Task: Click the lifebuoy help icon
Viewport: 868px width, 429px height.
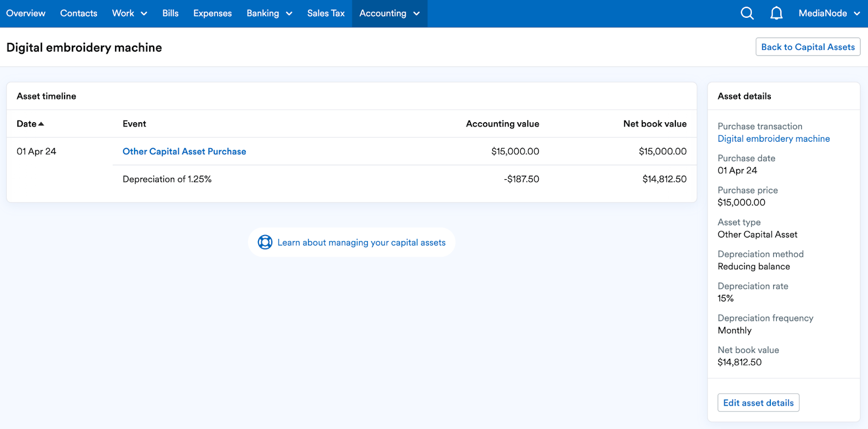Action: pos(265,242)
